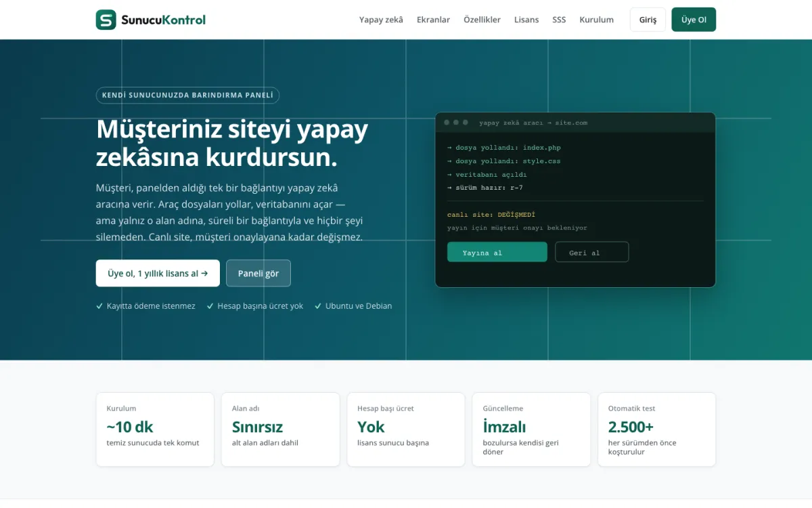Click the green Üye Ol button

click(x=694, y=20)
